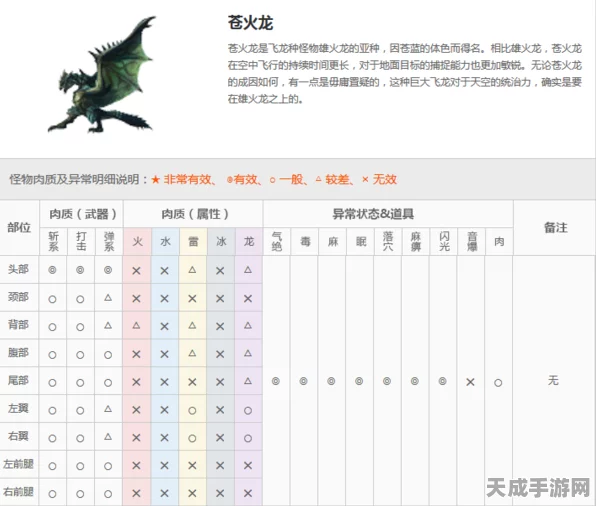Click the ○ 一般 legend entry
596x506 pixels.
click(x=288, y=179)
